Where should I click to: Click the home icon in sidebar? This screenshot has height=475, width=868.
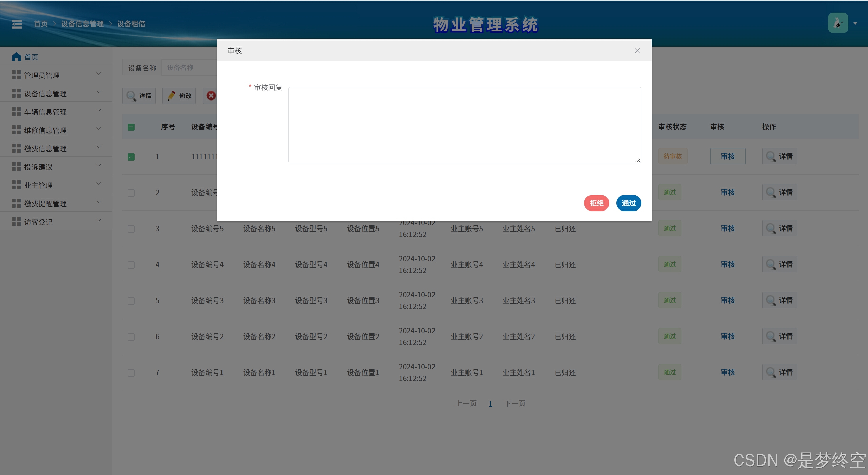click(x=16, y=57)
